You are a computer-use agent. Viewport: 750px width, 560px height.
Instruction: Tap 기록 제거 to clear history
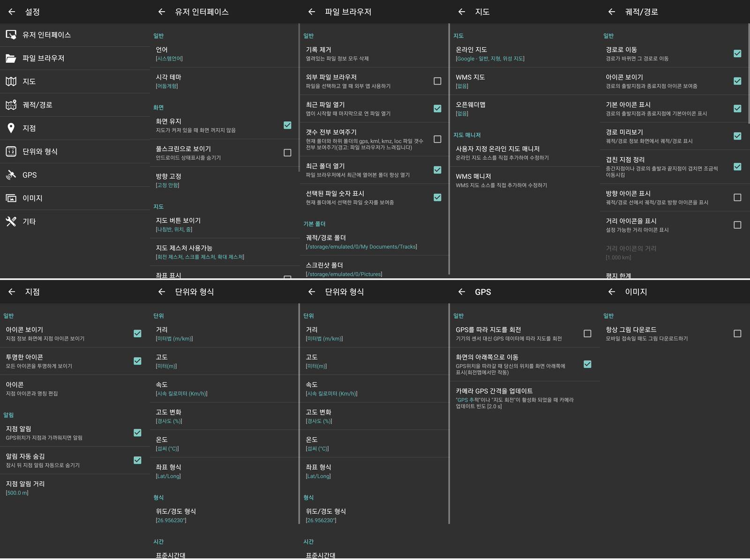(x=374, y=53)
